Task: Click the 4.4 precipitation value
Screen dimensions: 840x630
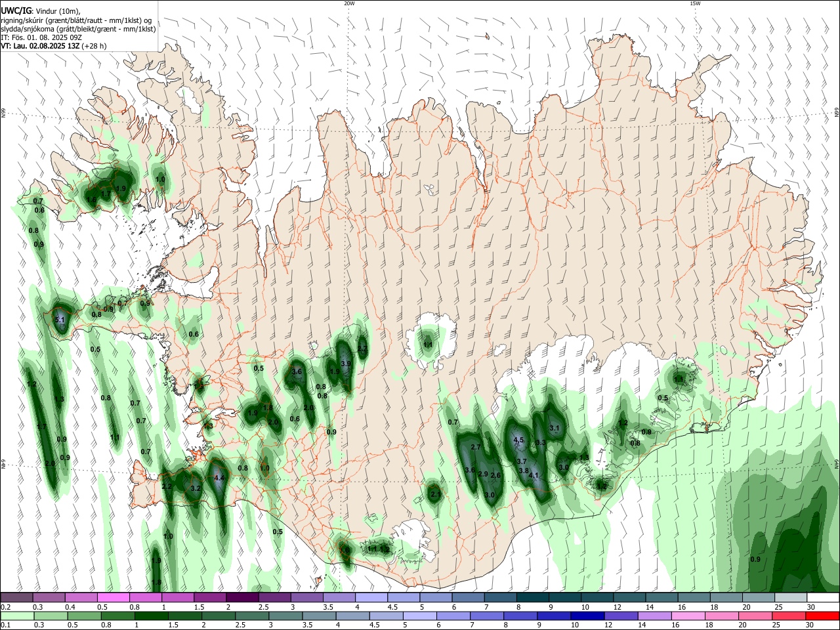Action: (219, 478)
